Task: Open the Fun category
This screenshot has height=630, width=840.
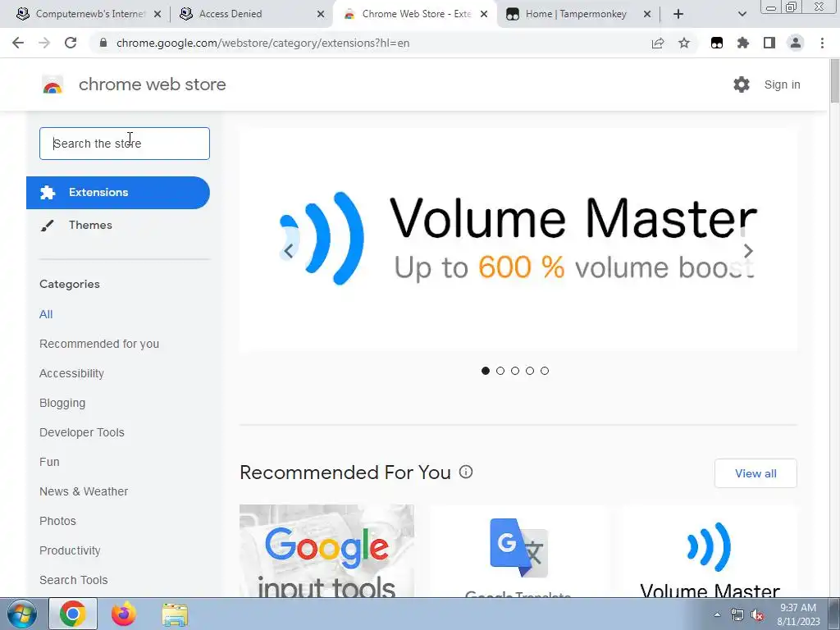Action: [x=49, y=462]
